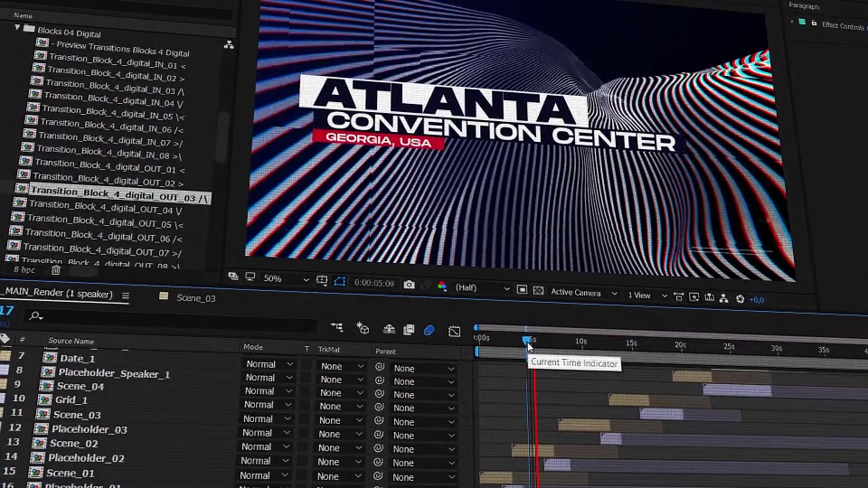Click the pick whip for Scene_01 layer
Image resolution: width=868 pixels, height=488 pixels.
[378, 476]
